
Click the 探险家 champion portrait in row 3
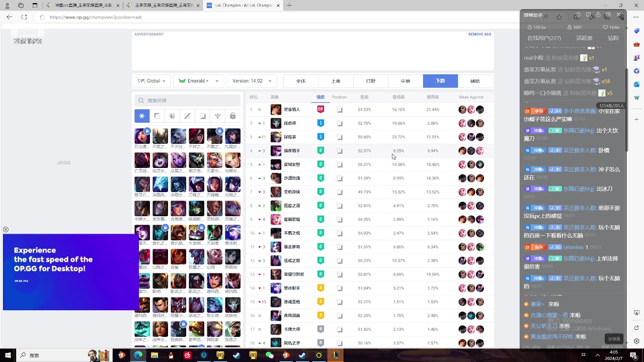276,137
